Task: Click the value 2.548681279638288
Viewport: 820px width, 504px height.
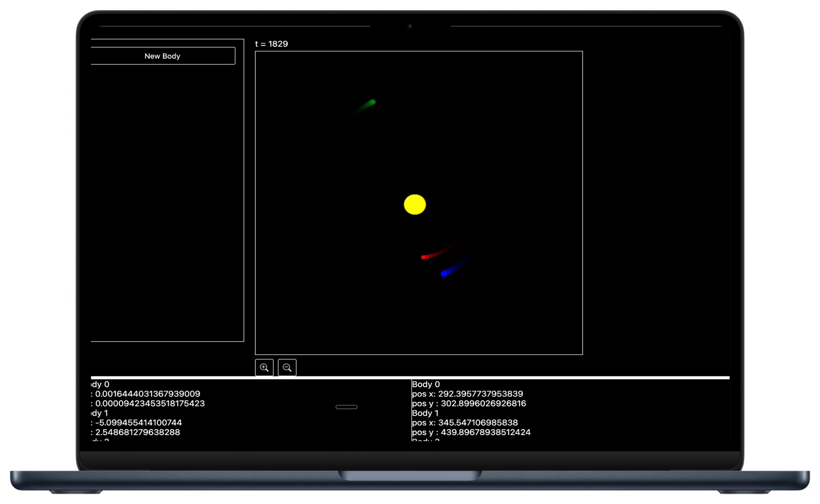Action: tap(137, 432)
